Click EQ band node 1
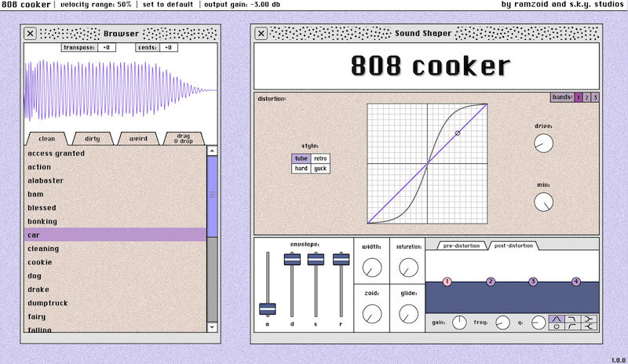Image resolution: width=628 pixels, height=364 pixels. coord(447,282)
